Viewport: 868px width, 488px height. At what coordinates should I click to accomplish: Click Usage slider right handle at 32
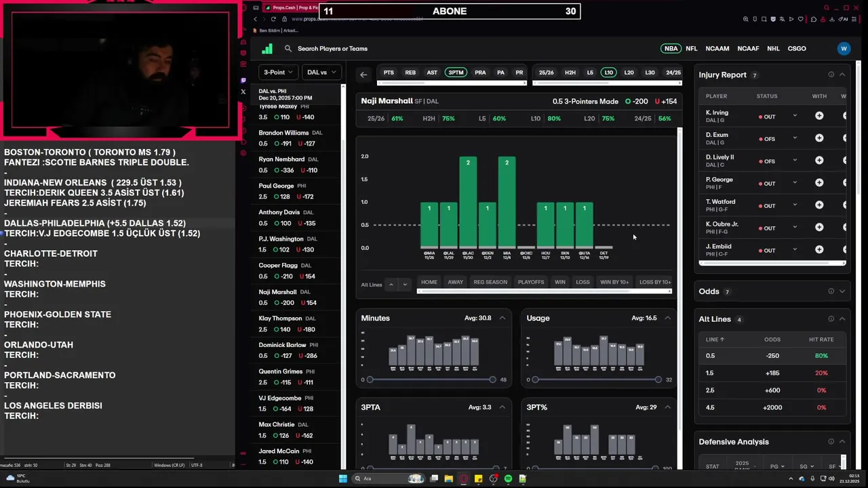658,380
